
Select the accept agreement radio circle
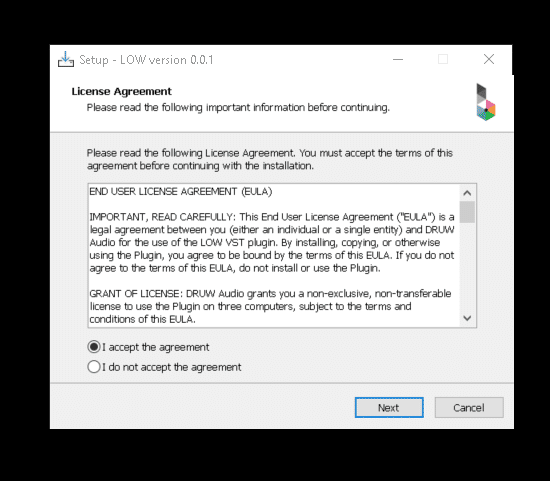pyautogui.click(x=94, y=347)
